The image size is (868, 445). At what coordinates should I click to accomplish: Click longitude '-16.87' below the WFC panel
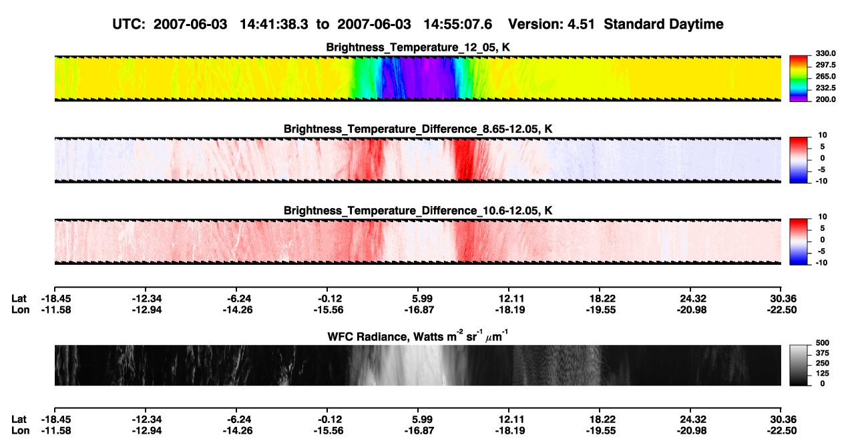[x=419, y=430]
